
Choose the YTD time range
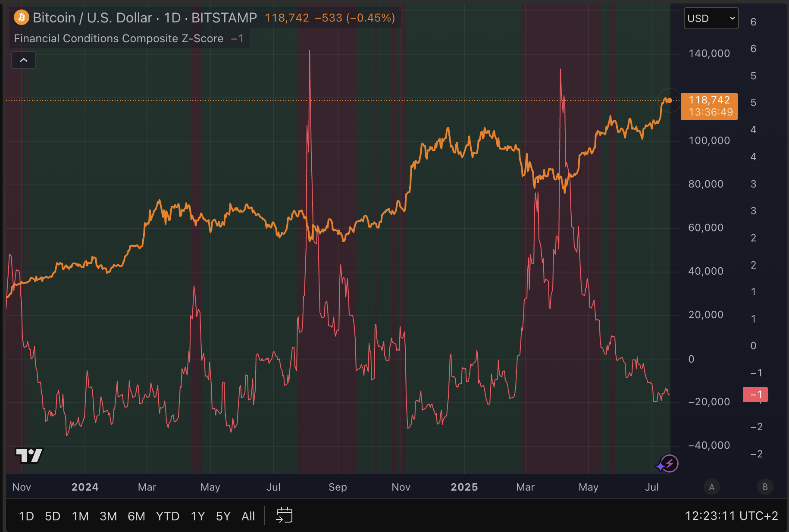[168, 516]
